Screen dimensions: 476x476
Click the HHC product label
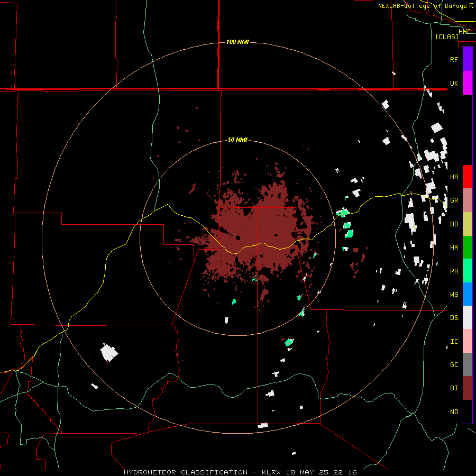tap(464, 32)
